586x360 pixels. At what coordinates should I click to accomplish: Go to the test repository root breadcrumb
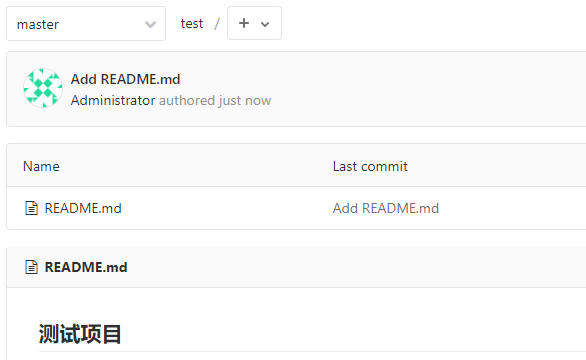tap(192, 24)
